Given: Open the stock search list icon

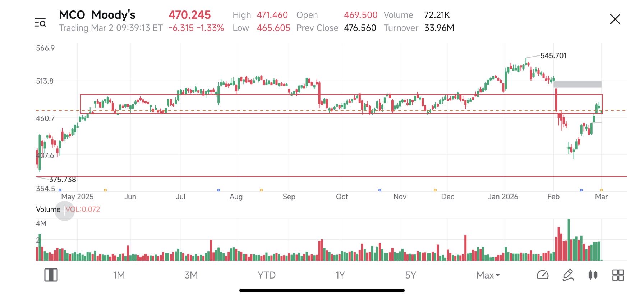Looking at the screenshot, I should point(40,22).
